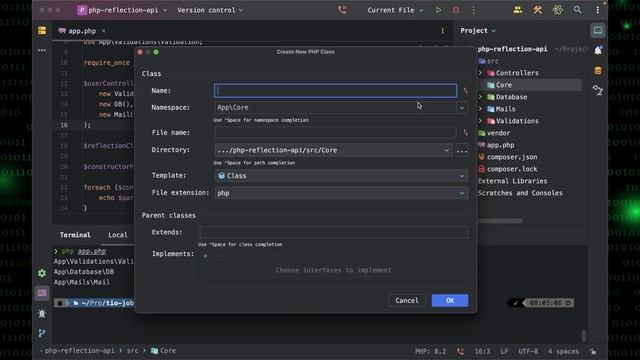
Task: Expand the Database folder
Action: click(480, 97)
